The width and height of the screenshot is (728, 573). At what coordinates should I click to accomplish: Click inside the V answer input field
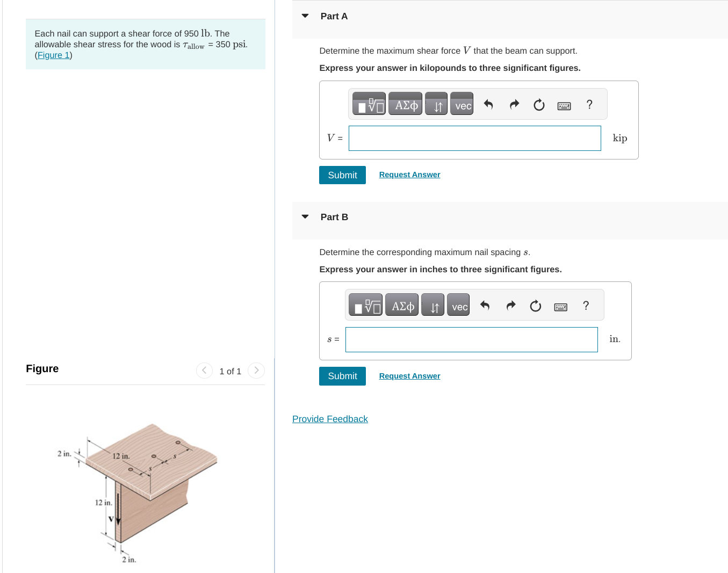474,138
